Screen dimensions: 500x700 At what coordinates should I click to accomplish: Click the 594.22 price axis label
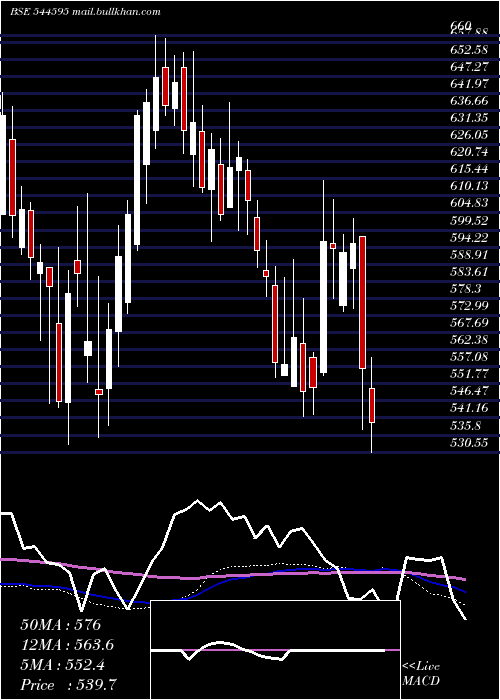(x=469, y=238)
